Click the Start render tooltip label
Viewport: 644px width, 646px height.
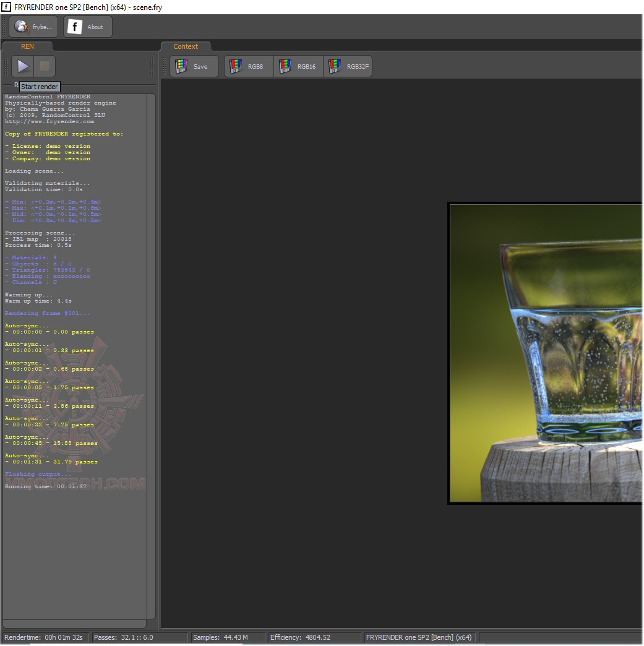40,87
